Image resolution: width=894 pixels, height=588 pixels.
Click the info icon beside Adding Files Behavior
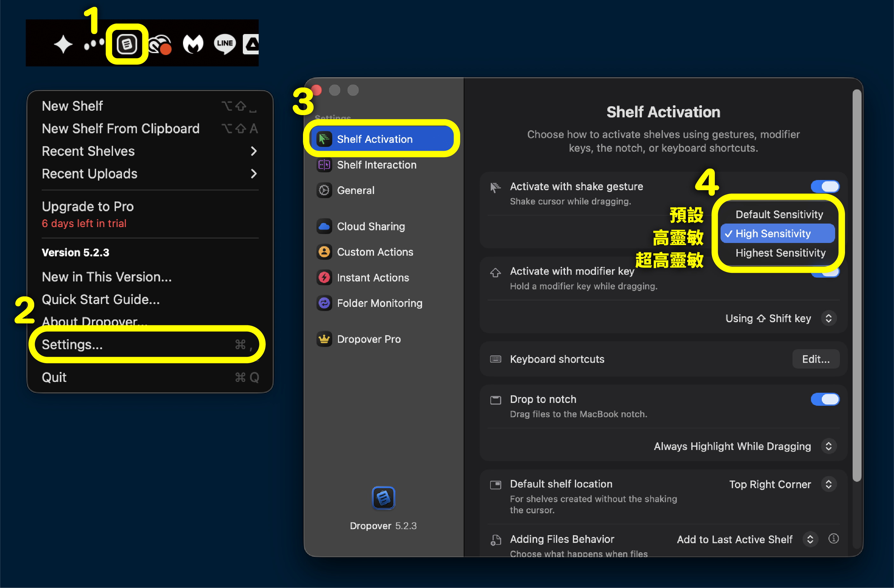tap(834, 539)
